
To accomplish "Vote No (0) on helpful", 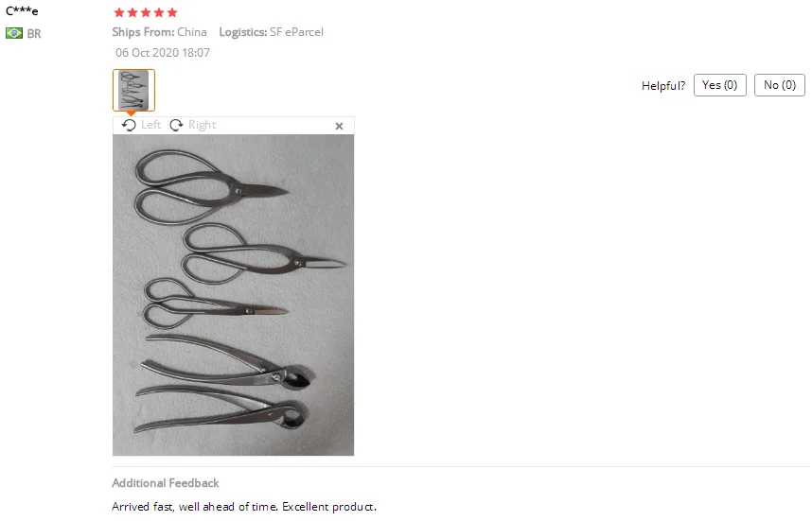I will pos(780,85).
